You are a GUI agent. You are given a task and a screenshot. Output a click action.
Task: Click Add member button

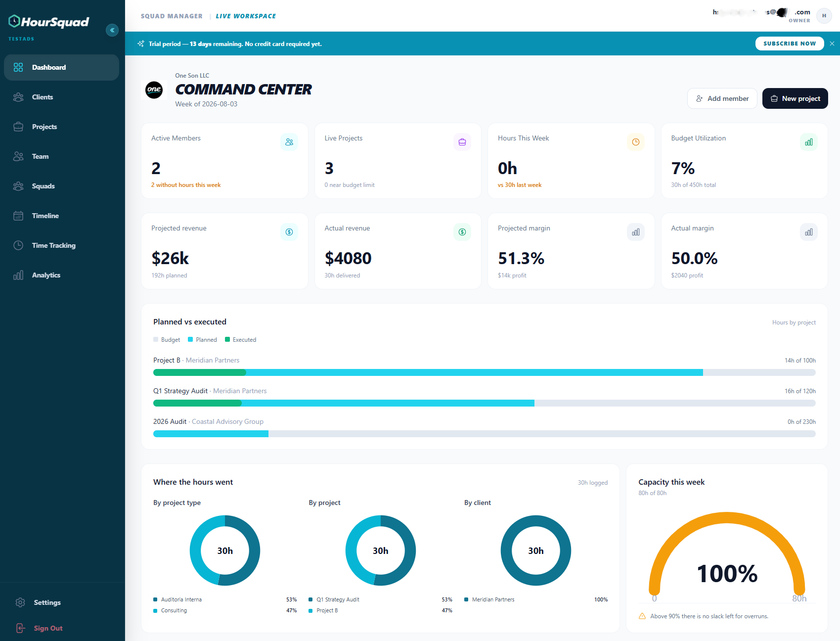click(x=722, y=98)
